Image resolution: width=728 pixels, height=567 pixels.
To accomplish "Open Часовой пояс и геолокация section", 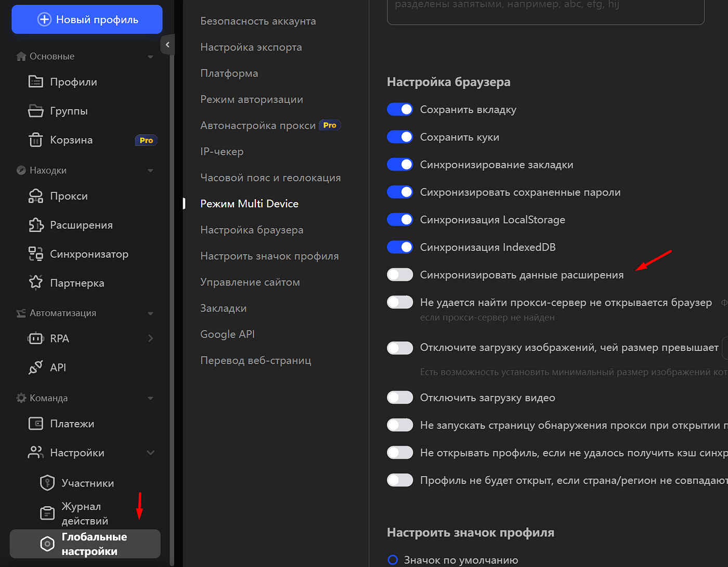I will coord(270,178).
